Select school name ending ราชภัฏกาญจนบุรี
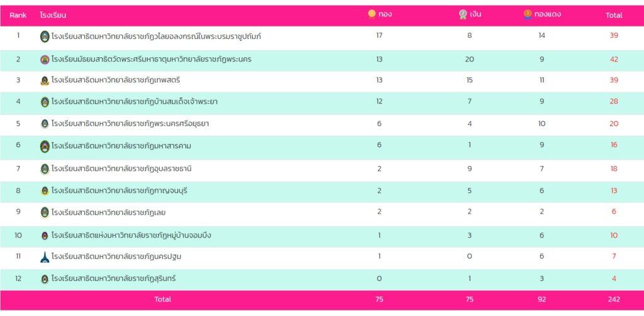This screenshot has height=316, width=644. (119, 191)
